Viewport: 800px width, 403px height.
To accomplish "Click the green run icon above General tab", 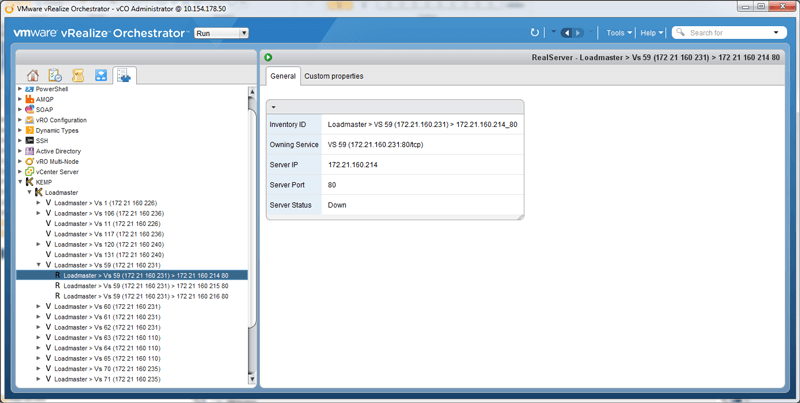I will pos(268,58).
